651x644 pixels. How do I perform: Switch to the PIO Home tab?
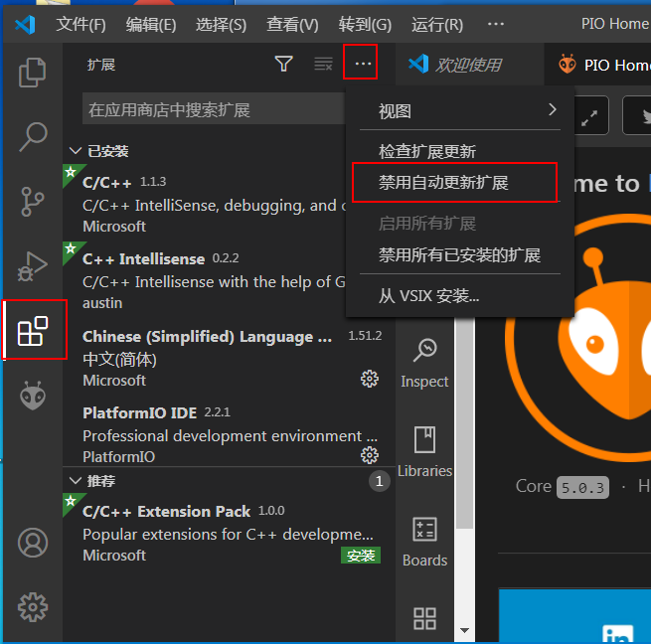click(598, 65)
